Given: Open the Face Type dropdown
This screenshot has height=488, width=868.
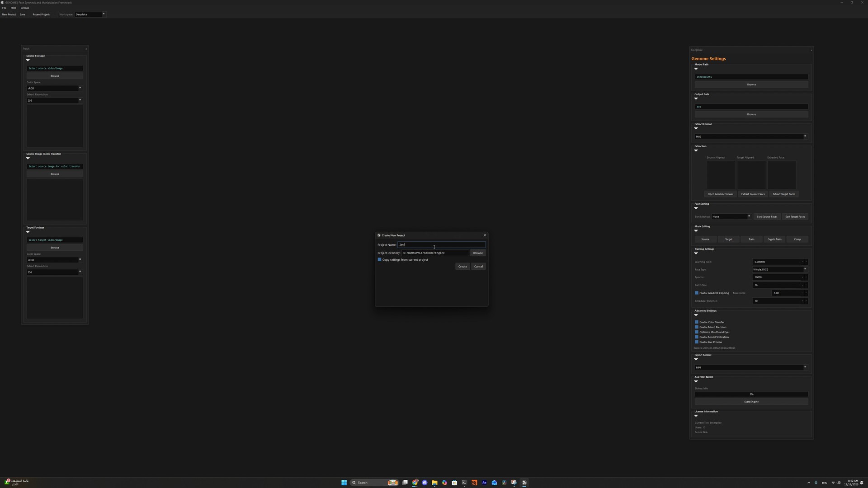Looking at the screenshot, I should click(x=779, y=270).
